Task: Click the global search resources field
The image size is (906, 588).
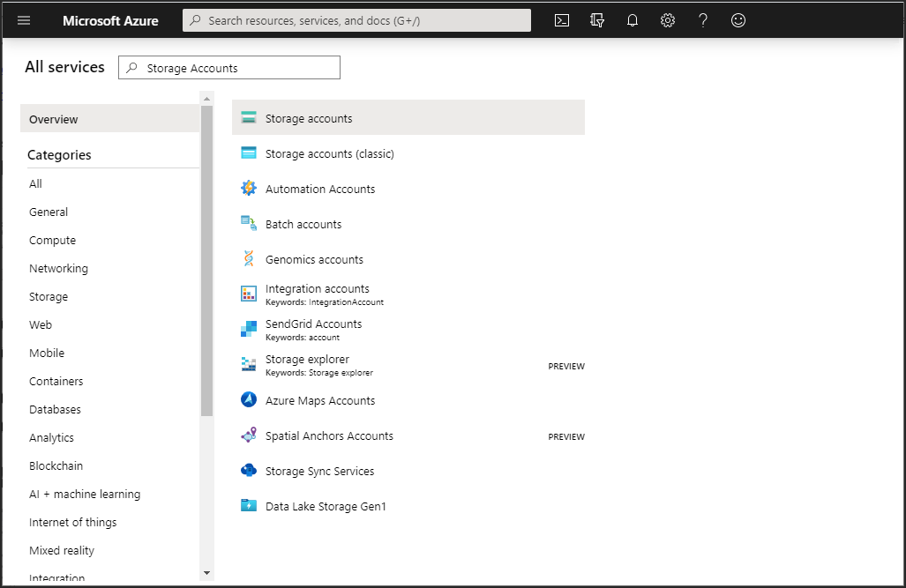Action: [x=356, y=20]
